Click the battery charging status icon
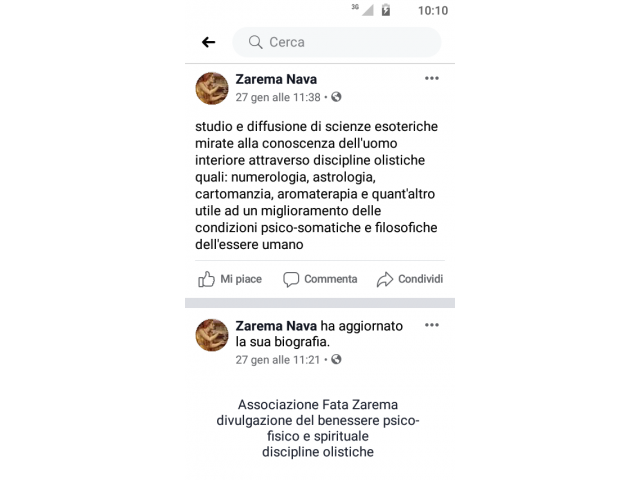Viewport: 640px width, 480px height. (x=386, y=10)
